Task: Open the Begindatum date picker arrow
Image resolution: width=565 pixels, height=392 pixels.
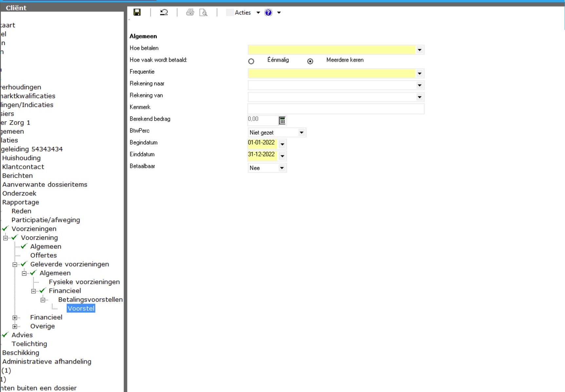Action: (282, 144)
